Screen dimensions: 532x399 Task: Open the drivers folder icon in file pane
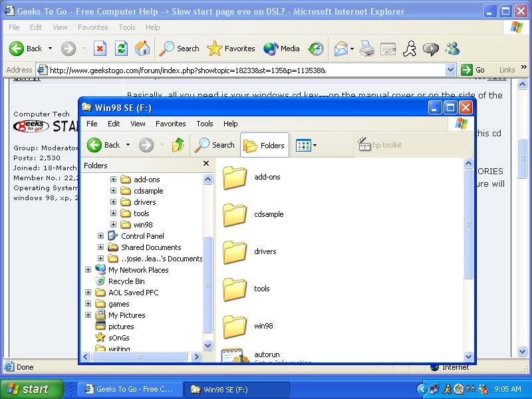tap(234, 252)
